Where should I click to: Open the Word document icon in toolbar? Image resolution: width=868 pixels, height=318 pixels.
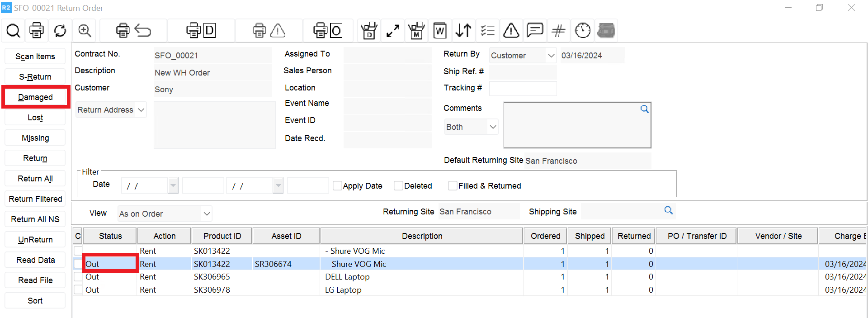pos(440,31)
